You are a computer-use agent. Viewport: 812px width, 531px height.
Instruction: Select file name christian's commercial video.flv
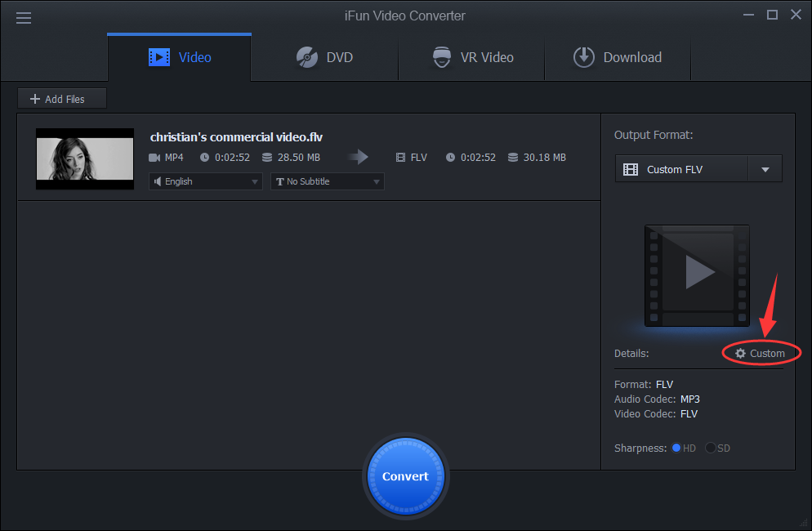(236, 136)
